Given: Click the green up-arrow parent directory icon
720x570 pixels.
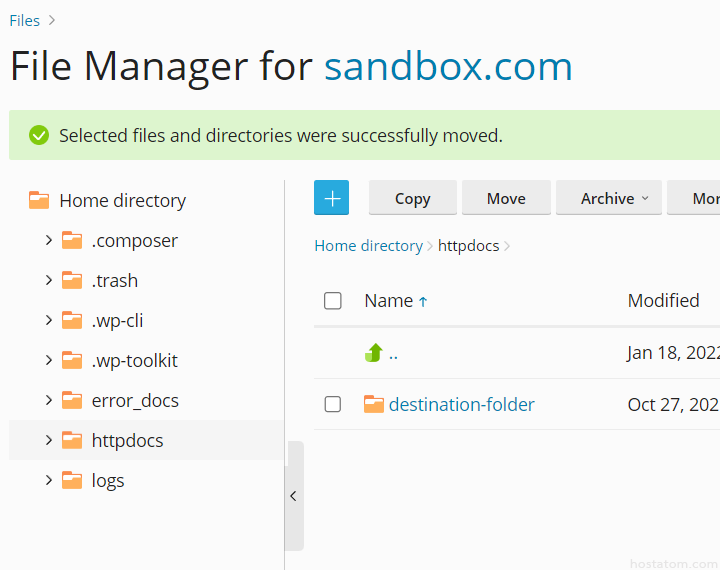Looking at the screenshot, I should click(x=374, y=353).
